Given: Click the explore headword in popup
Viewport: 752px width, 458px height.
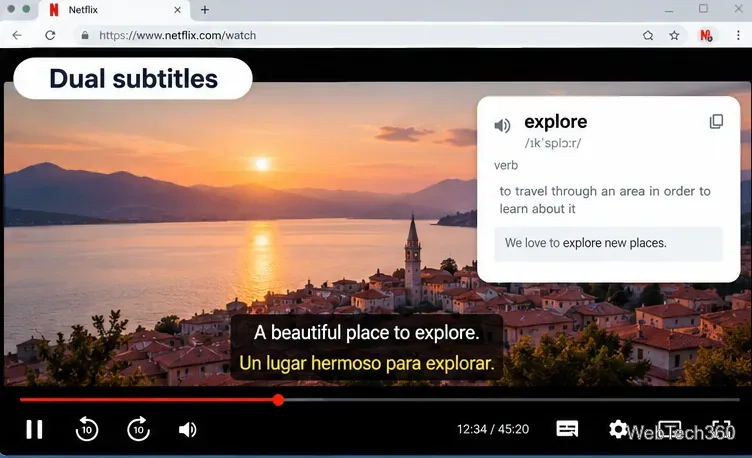Looking at the screenshot, I should pyautogui.click(x=555, y=122).
